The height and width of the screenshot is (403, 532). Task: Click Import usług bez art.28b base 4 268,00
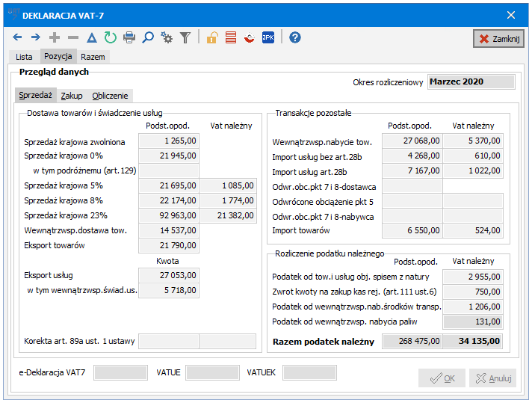point(412,156)
